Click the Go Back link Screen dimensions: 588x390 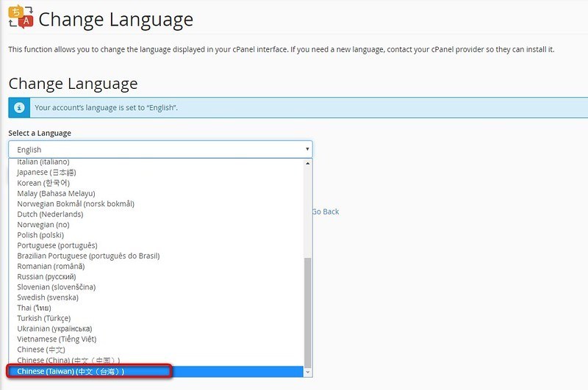click(326, 212)
